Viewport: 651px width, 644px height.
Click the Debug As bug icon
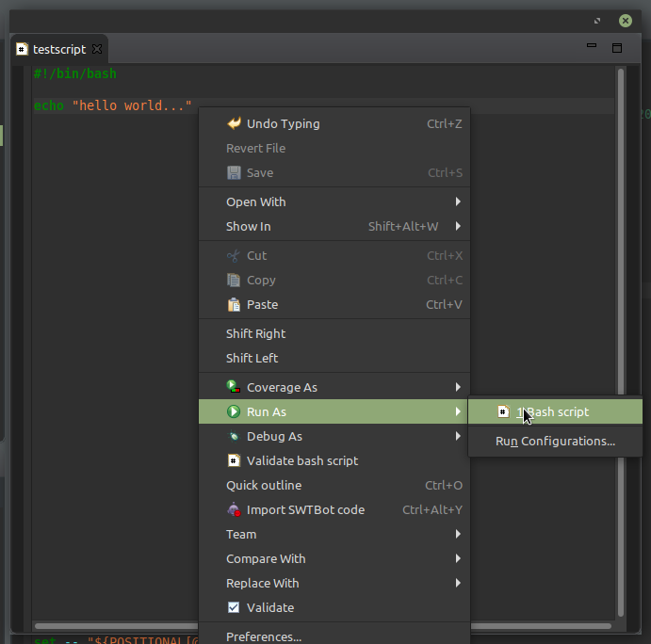pos(234,436)
